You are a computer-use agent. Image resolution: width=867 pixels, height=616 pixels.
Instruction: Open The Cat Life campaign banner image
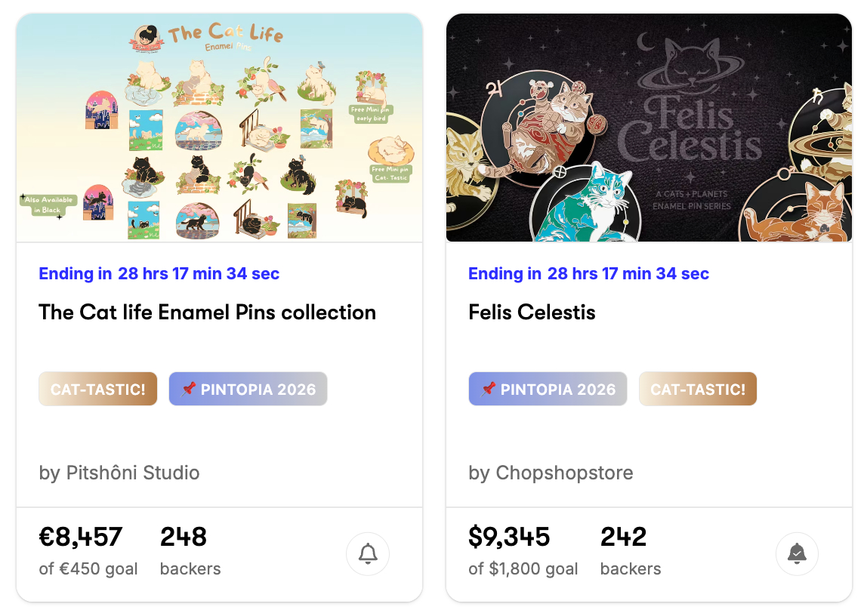point(219,128)
